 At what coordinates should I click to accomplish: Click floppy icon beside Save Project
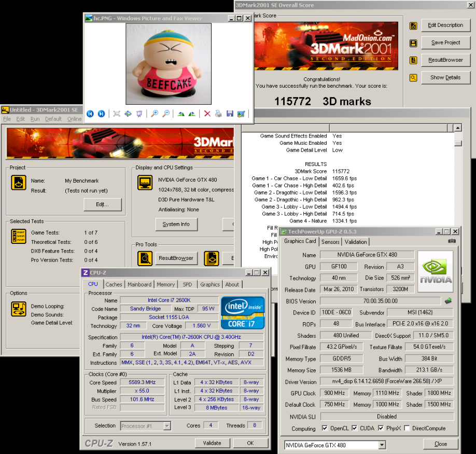tap(413, 43)
